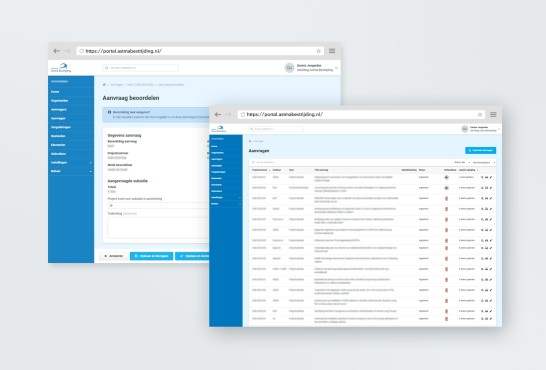Click the middle action icon in the first table row
The height and width of the screenshot is (370, 546).
click(486, 178)
